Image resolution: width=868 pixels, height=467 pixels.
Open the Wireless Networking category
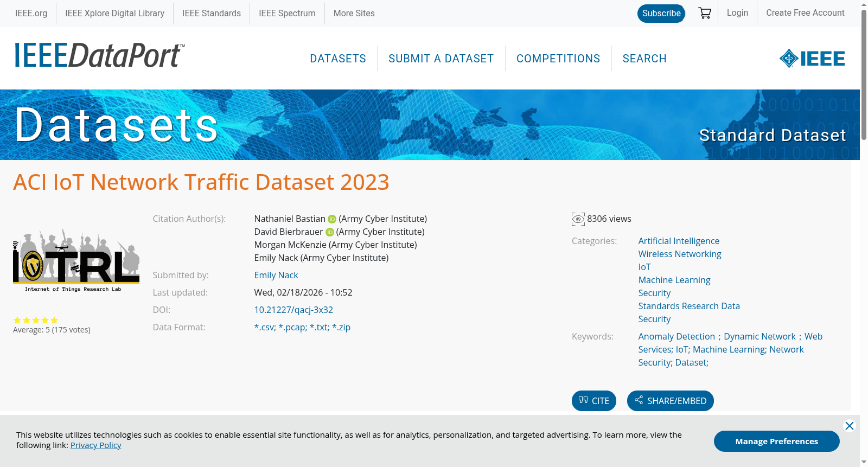click(x=680, y=254)
